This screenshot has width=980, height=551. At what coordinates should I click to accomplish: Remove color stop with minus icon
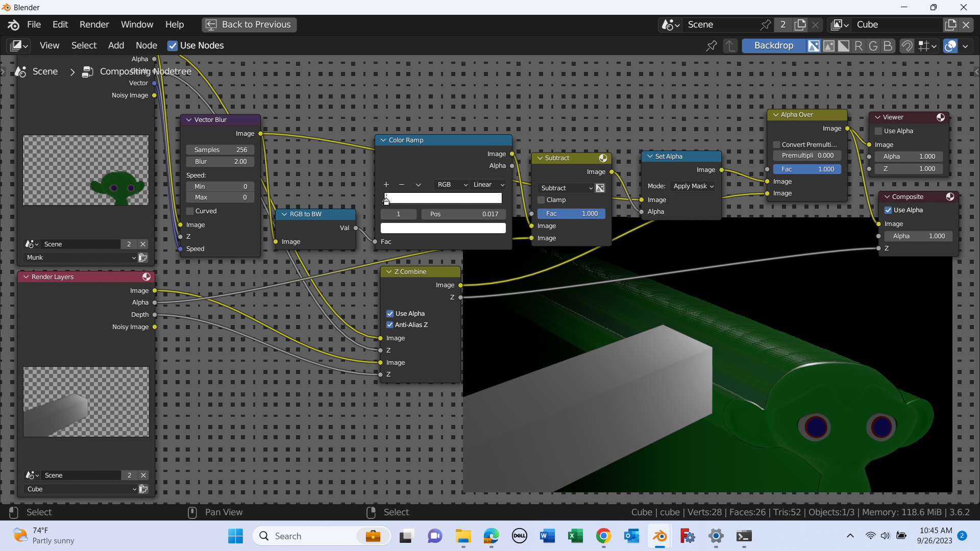pos(402,185)
